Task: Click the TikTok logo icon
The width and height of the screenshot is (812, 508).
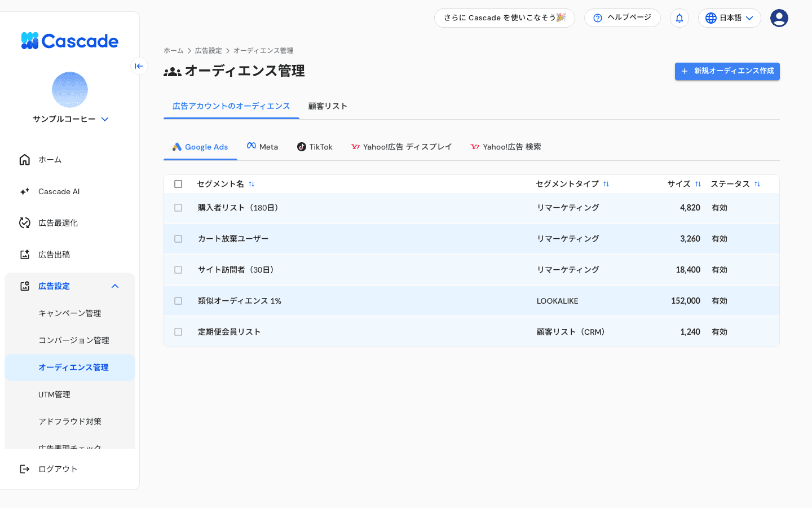Action: (302, 147)
